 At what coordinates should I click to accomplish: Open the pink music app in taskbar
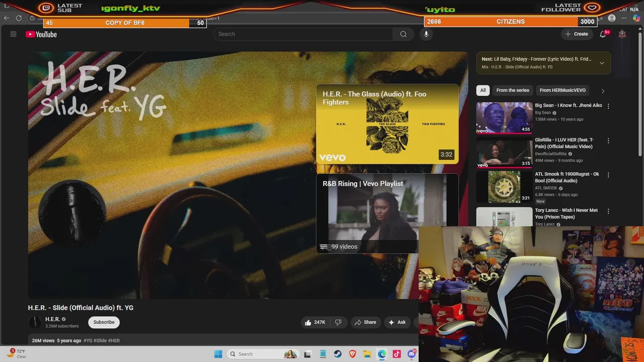396,354
